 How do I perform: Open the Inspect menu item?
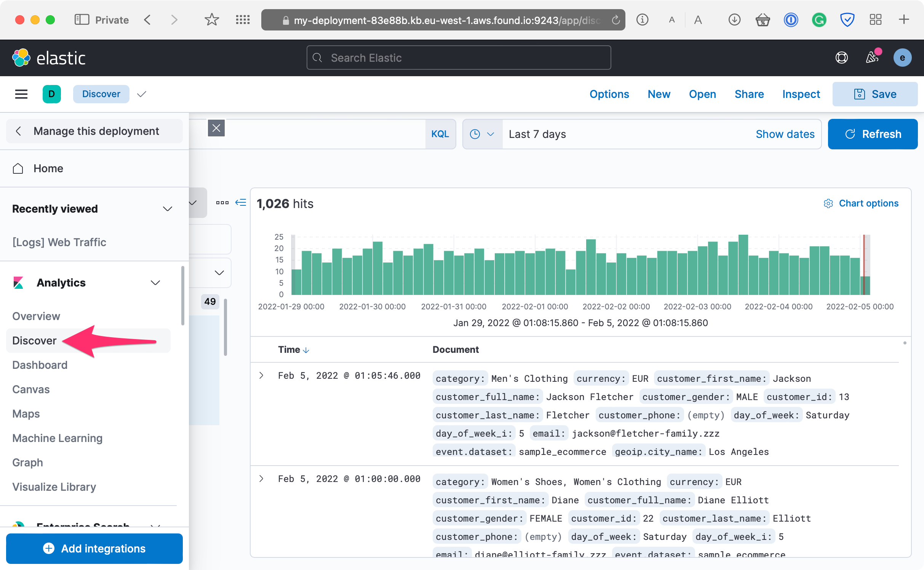tap(801, 94)
